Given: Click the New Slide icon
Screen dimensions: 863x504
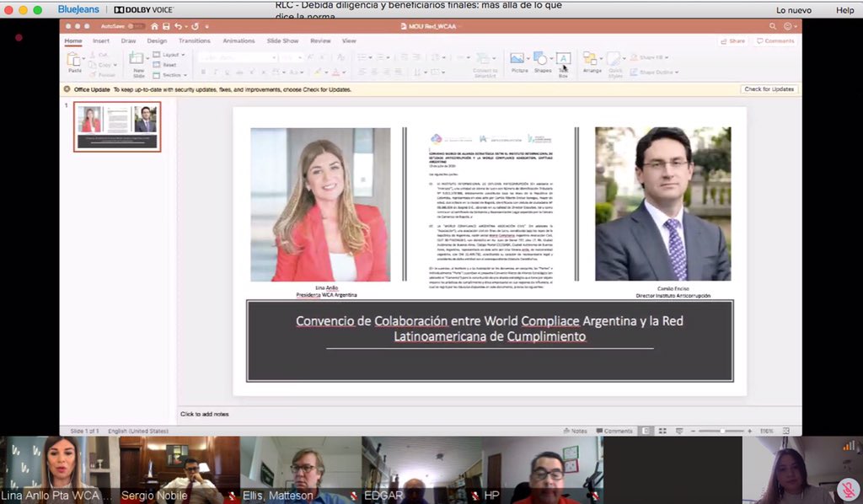Looking at the screenshot, I should (136, 58).
